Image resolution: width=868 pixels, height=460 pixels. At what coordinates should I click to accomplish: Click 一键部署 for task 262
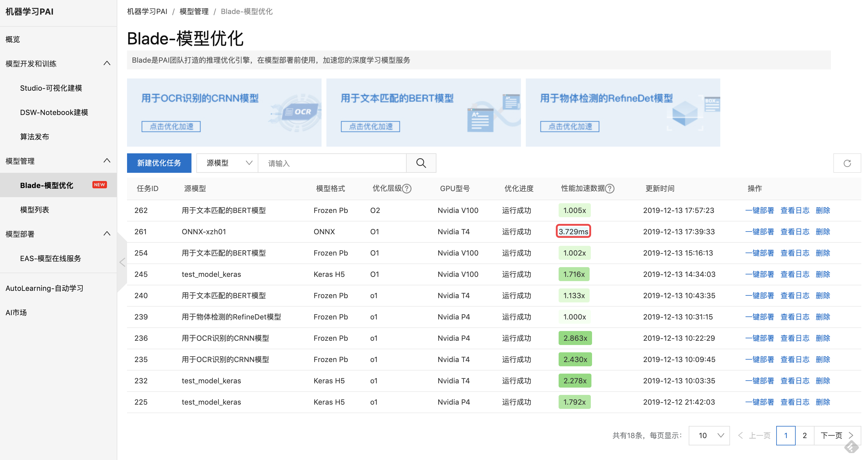click(x=759, y=211)
